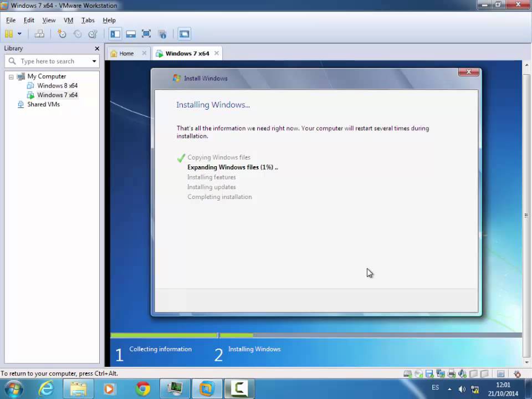Image resolution: width=532 pixels, height=399 pixels.
Task: Click the yellow Suspend/Pause VM button
Action: tap(9, 34)
